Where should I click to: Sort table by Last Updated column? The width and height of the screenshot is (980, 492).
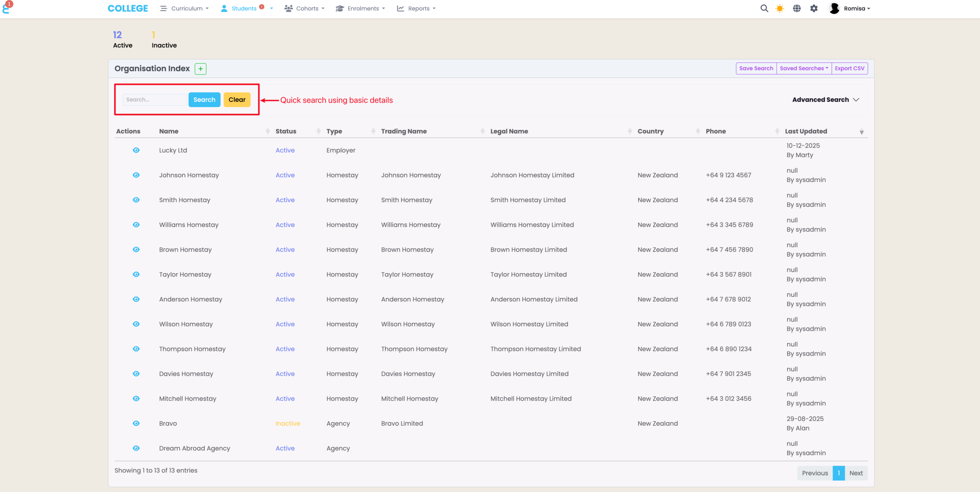[806, 131]
